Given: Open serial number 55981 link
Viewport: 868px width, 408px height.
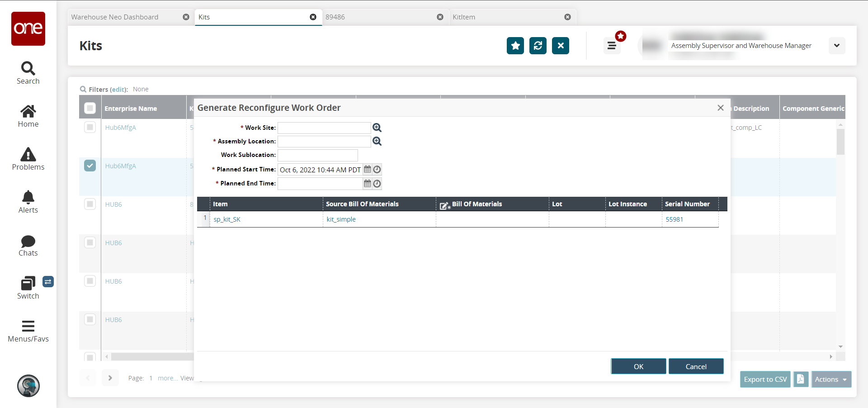Looking at the screenshot, I should coord(675,219).
